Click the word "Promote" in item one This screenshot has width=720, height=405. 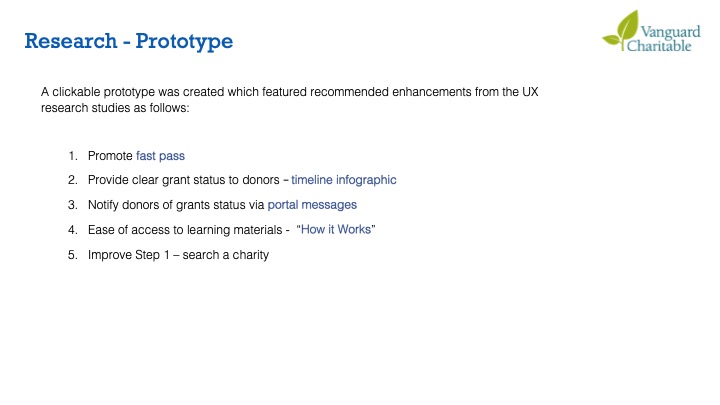[110, 156]
